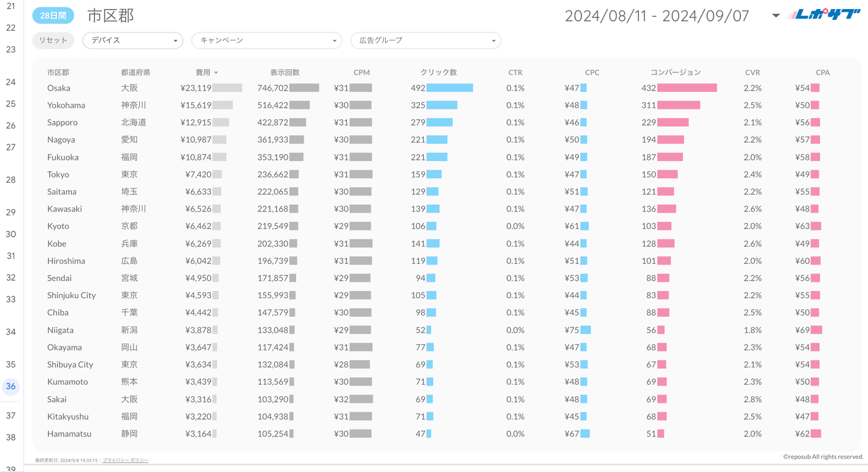
Task: Click the Hamamatsu row label
Action: 69,434
